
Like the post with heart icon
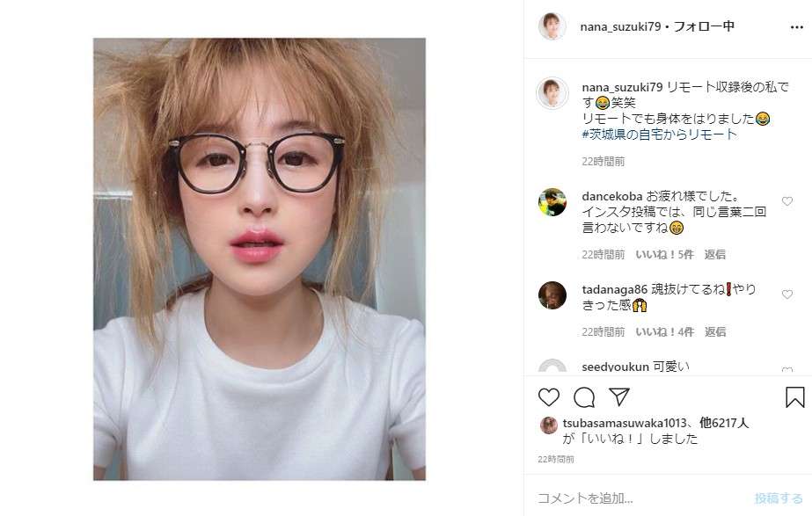pos(549,397)
